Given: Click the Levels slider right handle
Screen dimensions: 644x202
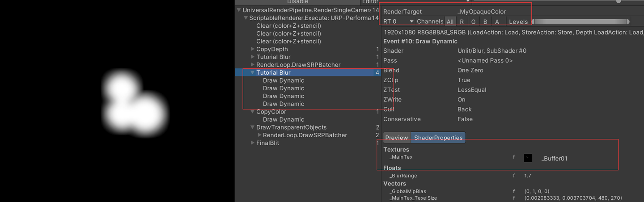Looking at the screenshot, I should point(628,21).
